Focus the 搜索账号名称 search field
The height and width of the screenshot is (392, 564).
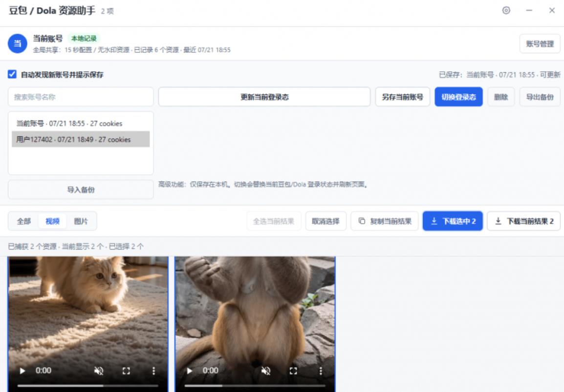[81, 97]
